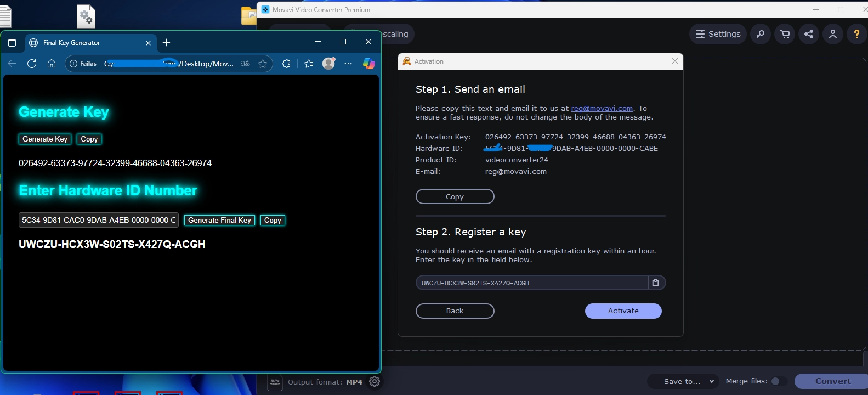Add page to favorites with star icon

[263, 64]
